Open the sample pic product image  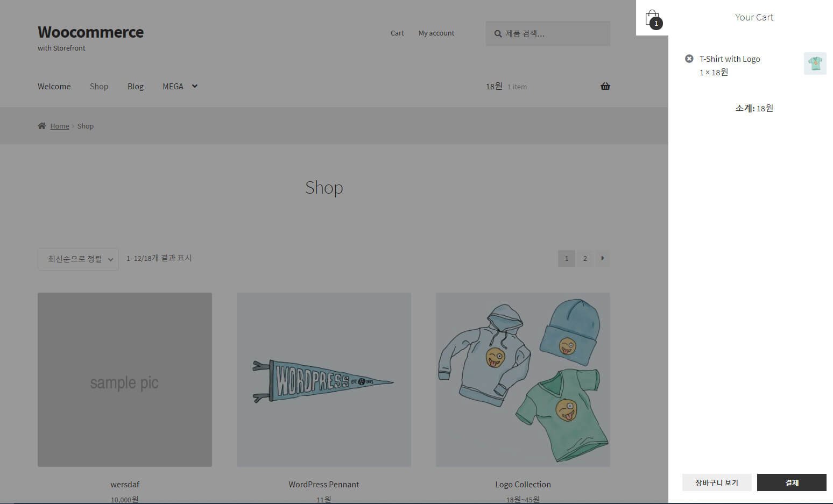(x=125, y=380)
